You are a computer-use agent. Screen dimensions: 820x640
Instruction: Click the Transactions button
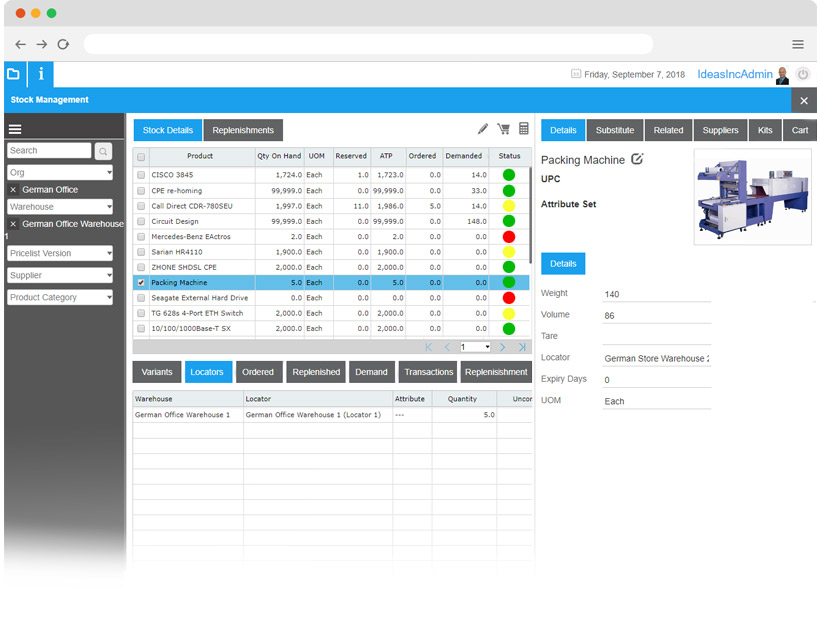tap(428, 372)
